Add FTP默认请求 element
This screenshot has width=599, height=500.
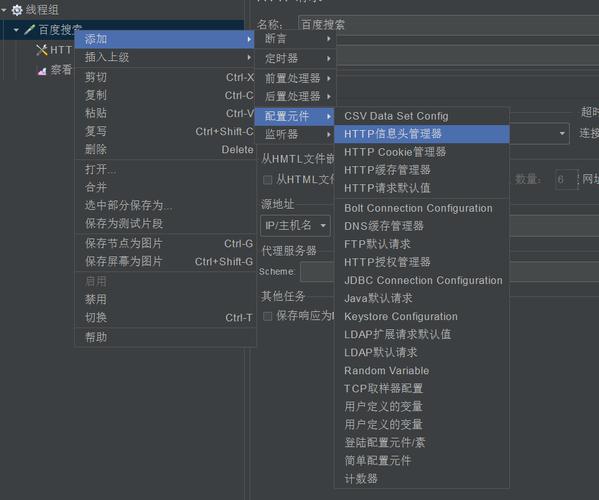[x=422, y=244]
